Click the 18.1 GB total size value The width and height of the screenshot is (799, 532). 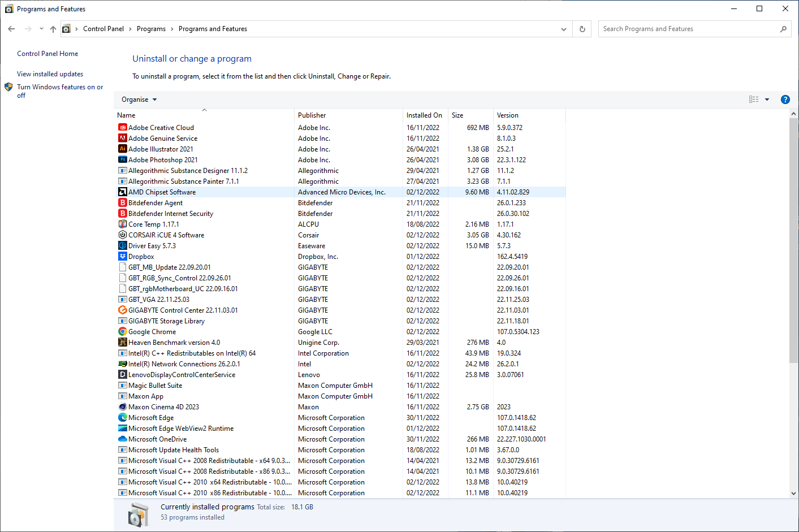pyautogui.click(x=302, y=507)
